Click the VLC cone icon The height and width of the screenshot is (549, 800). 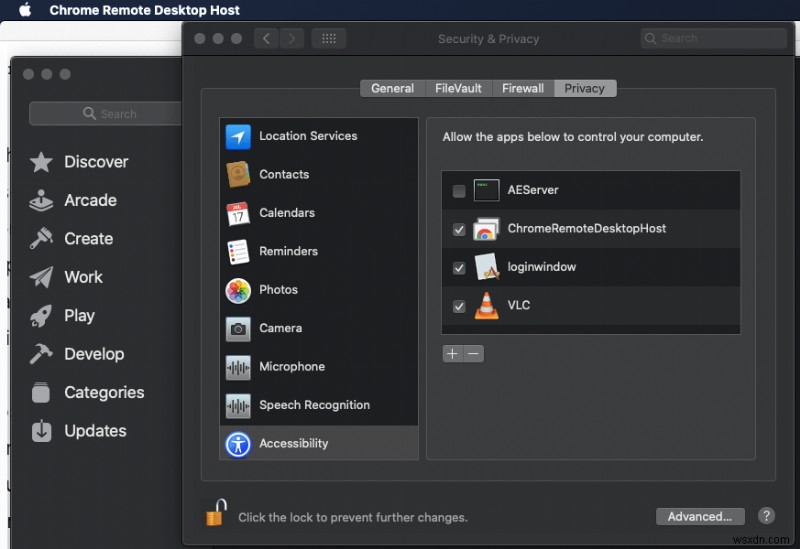(x=486, y=306)
